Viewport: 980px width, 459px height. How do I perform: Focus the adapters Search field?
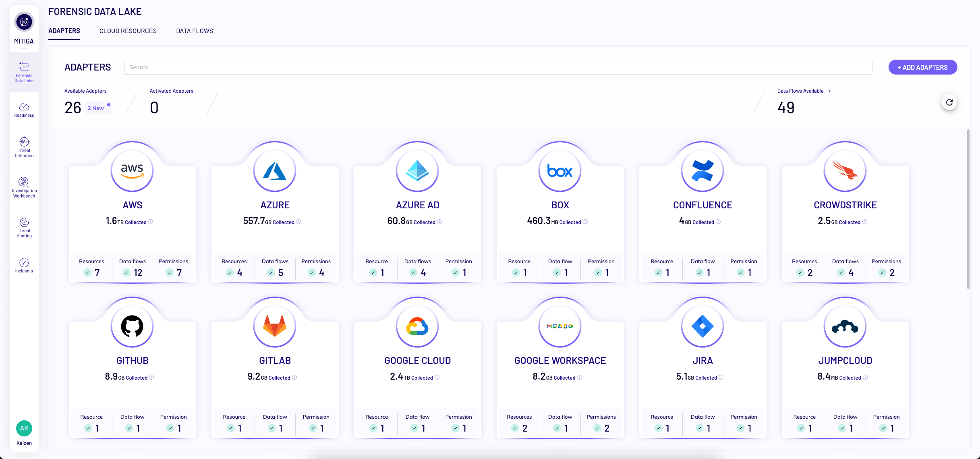pyautogui.click(x=498, y=67)
